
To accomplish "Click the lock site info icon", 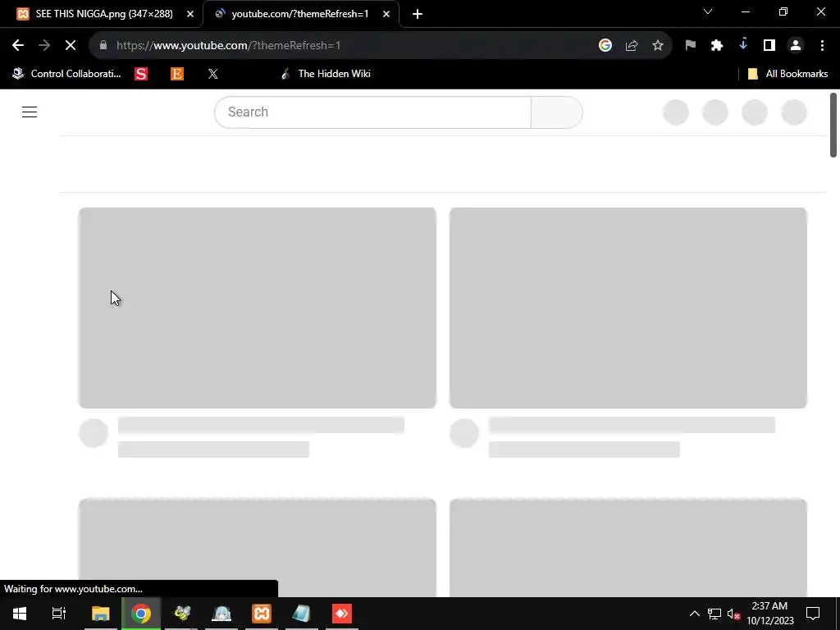I will pyautogui.click(x=103, y=46).
